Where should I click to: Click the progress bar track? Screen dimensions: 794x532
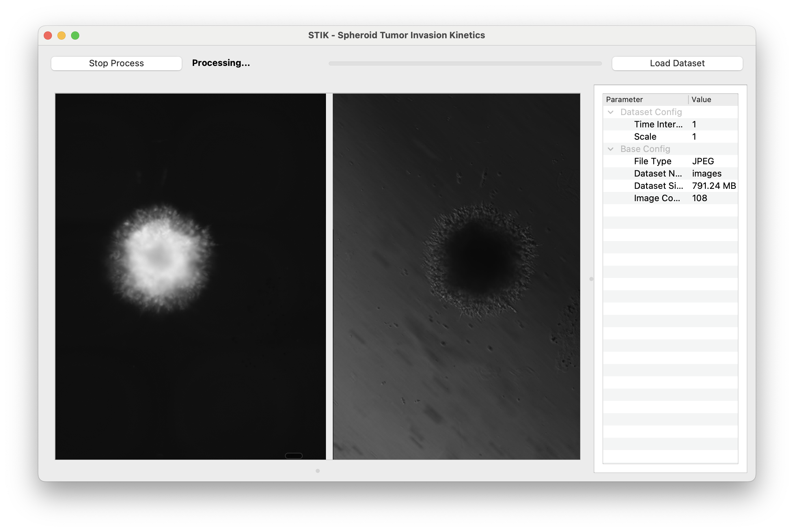[465, 64]
